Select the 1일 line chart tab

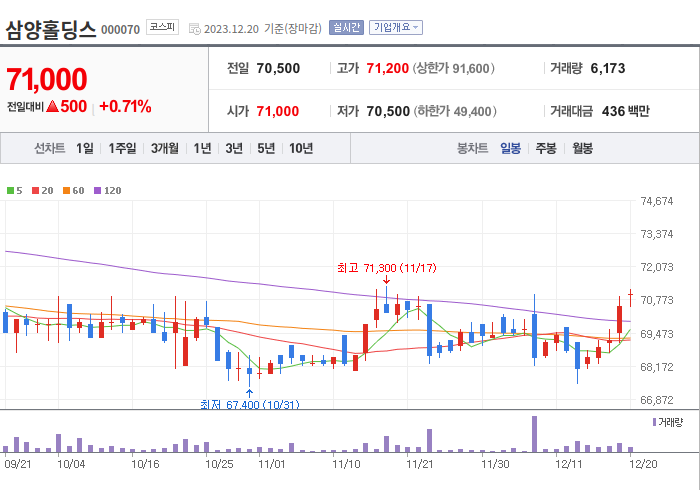[85, 148]
